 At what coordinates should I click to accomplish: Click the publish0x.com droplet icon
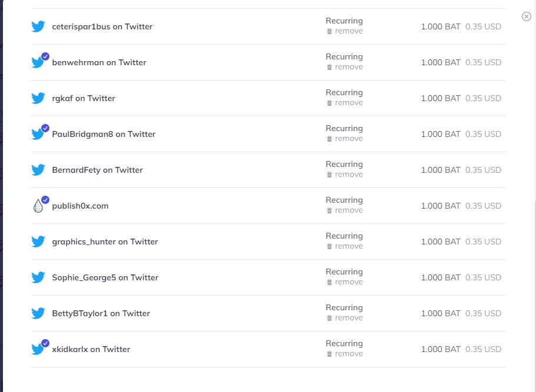(x=38, y=206)
